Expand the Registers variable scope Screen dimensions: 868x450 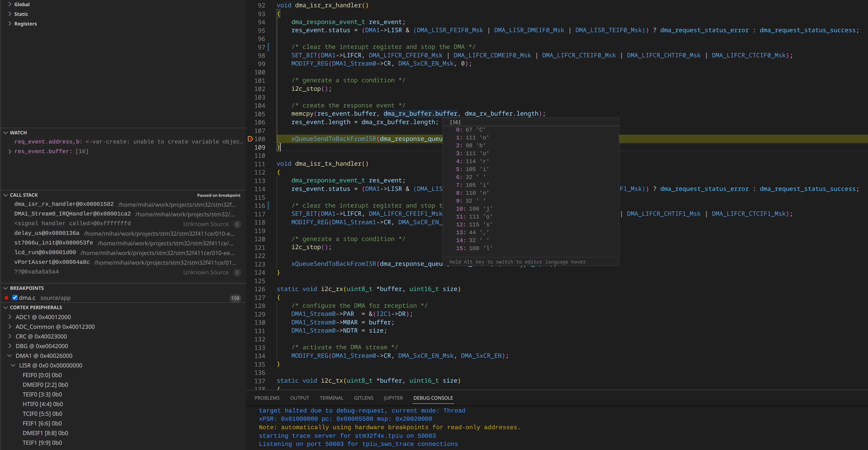point(10,24)
